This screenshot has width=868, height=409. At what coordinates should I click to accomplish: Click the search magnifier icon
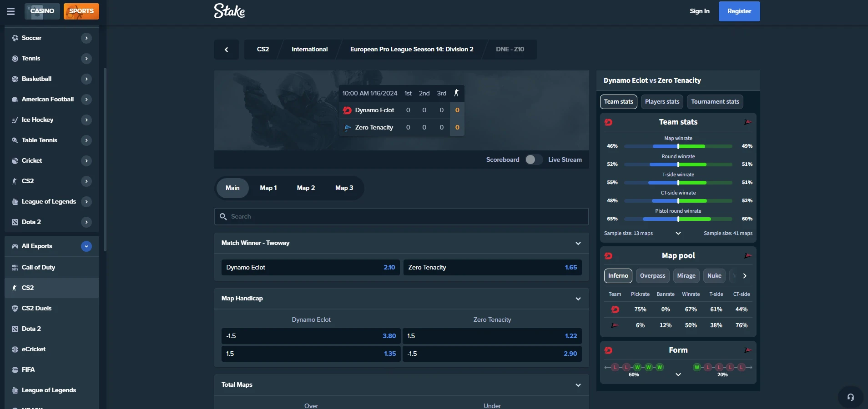(223, 217)
